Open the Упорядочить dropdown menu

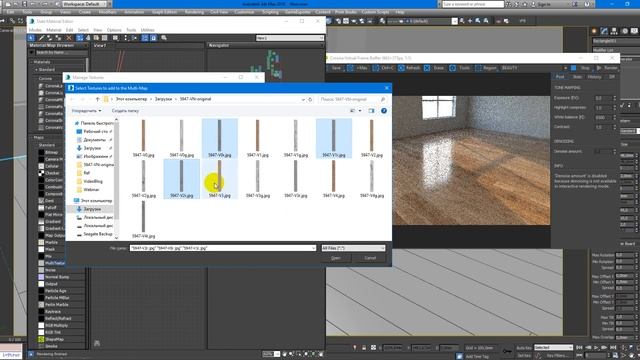coord(86,111)
